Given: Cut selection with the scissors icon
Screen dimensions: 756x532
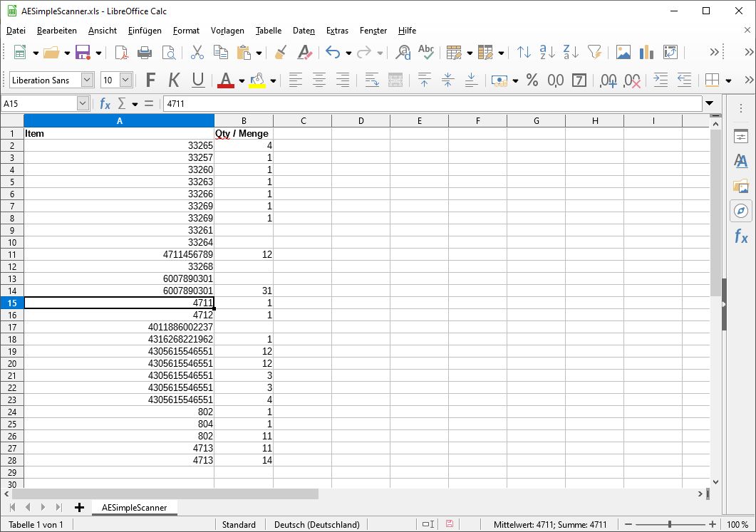Looking at the screenshot, I should (x=197, y=52).
